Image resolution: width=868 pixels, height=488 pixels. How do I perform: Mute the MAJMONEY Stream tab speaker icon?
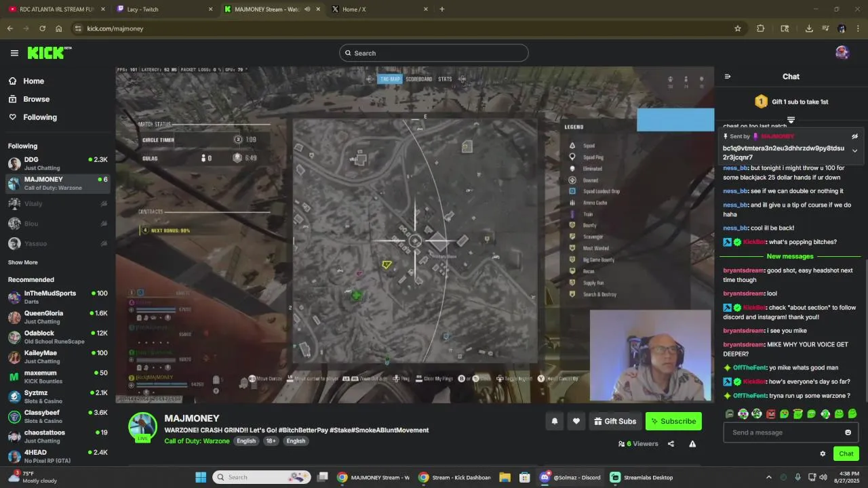[307, 9]
